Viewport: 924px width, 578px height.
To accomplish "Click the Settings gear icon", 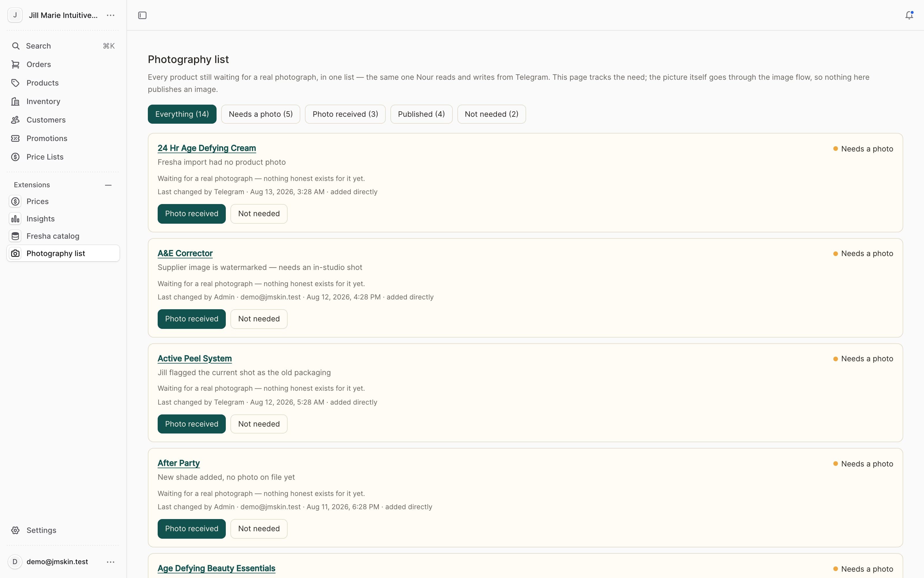I will 16,530.
